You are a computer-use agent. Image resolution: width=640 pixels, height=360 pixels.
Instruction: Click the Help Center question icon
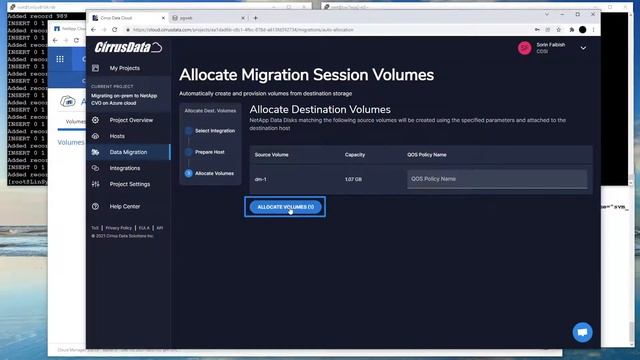point(96,207)
